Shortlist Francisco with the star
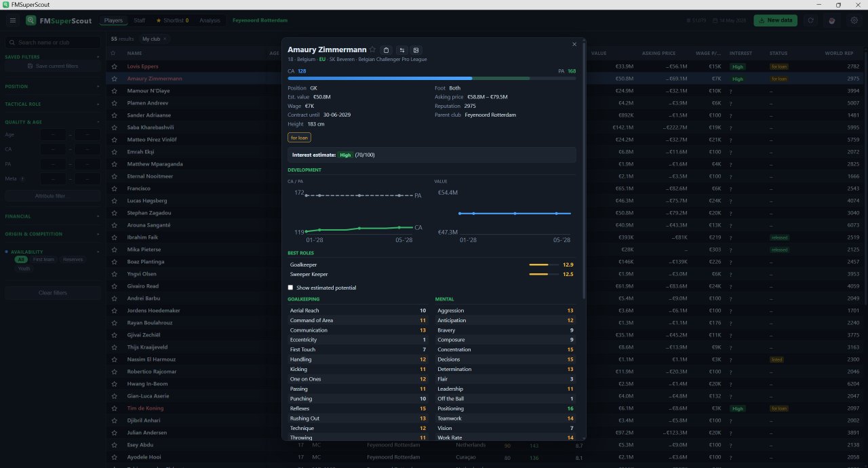 tap(114, 189)
